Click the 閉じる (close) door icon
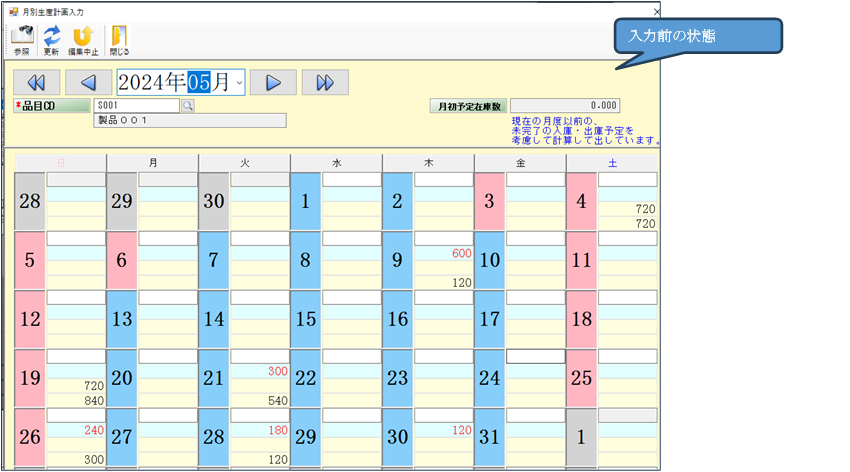The height and width of the screenshot is (472, 850). click(119, 39)
